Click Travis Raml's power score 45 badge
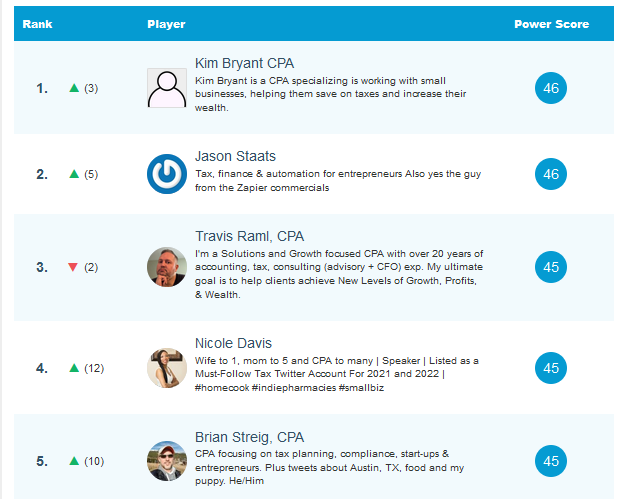627x499 pixels. pyautogui.click(x=551, y=267)
